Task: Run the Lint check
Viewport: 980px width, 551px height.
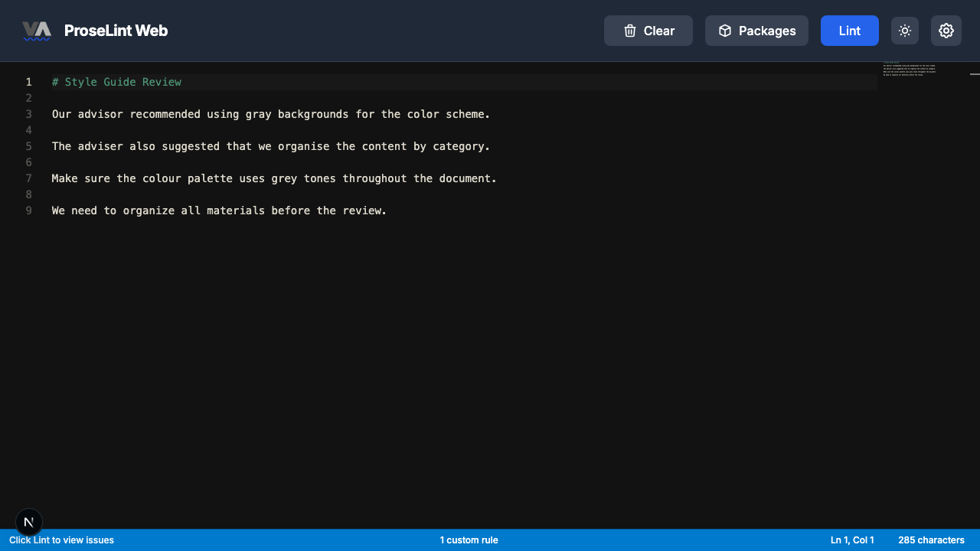Action: [849, 31]
